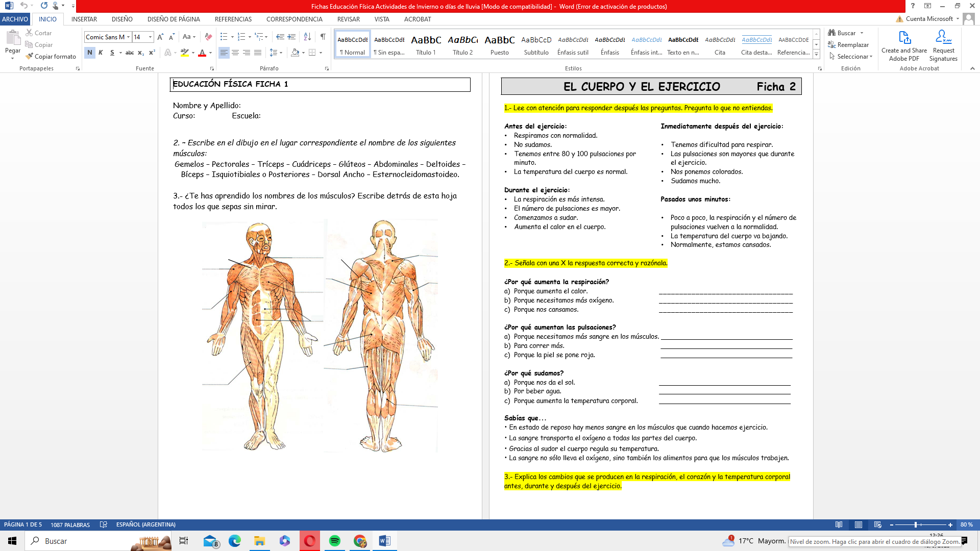Toggle underline formatting S
980x551 pixels.
coord(112,53)
